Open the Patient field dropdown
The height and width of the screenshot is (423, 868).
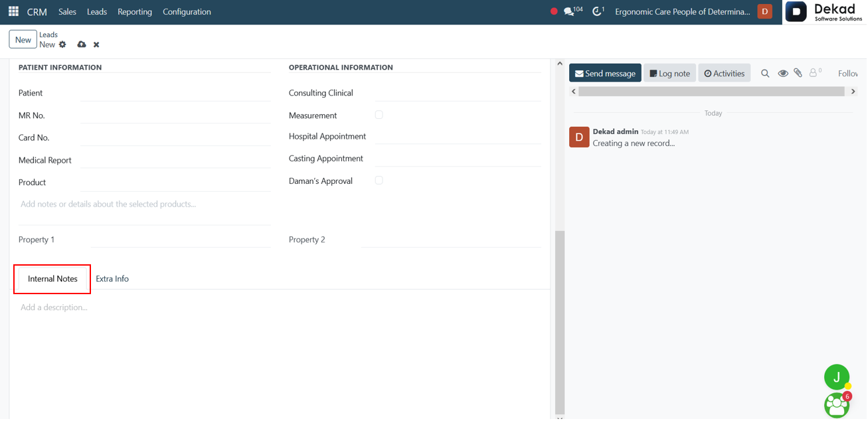(175, 93)
